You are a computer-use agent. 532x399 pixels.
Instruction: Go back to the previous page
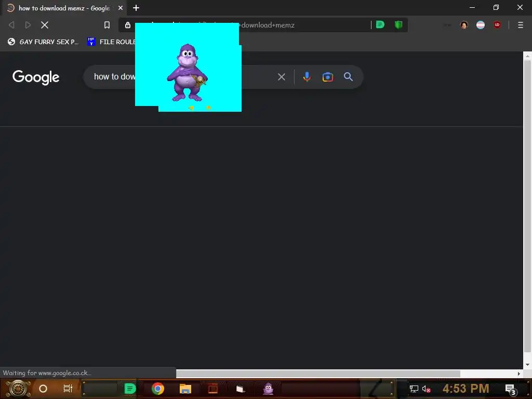11,25
